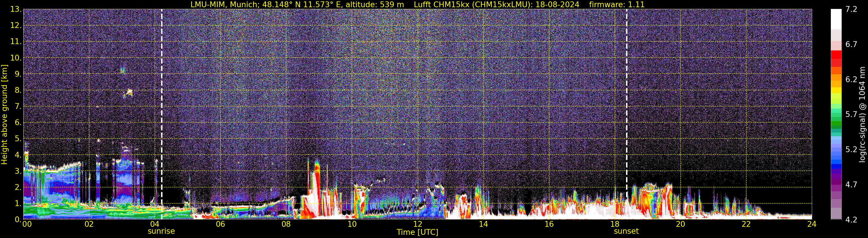Click the time axis tick label '08'
Image resolution: width=868 pixels, height=238 pixels.
[x=286, y=224]
